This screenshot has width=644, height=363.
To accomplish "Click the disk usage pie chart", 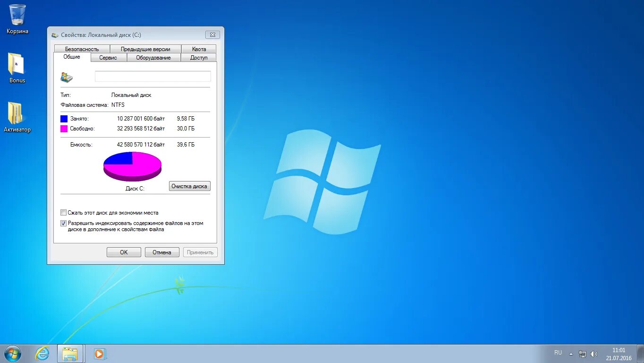I will tap(132, 166).
